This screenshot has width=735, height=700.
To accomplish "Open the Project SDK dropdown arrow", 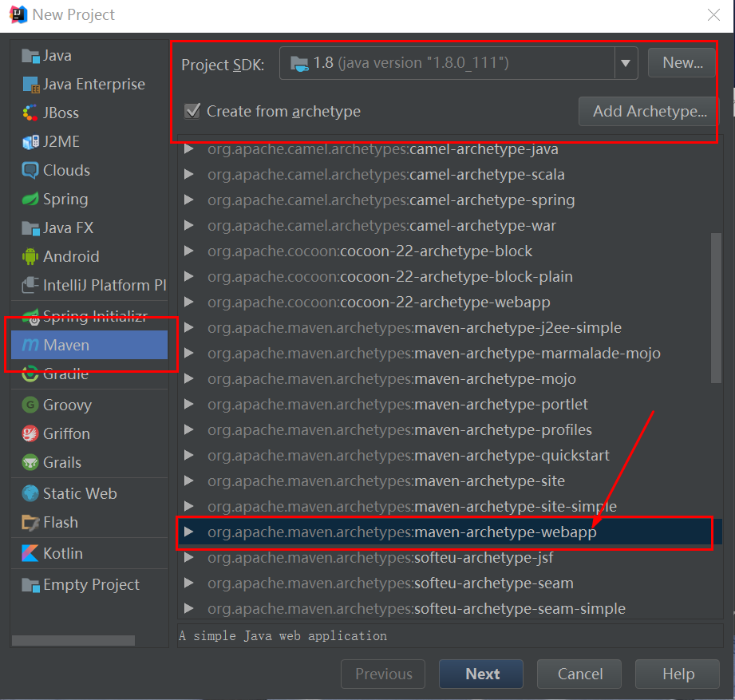I will pos(626,63).
